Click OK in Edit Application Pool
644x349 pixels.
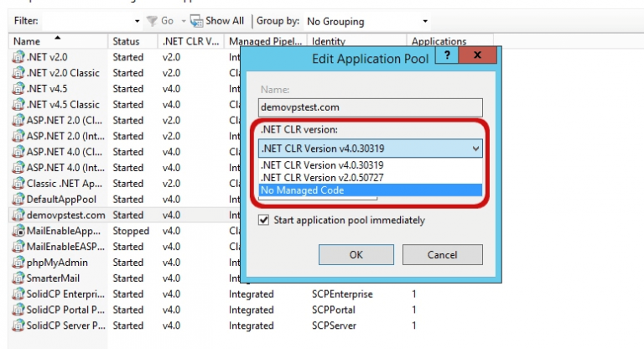pyautogui.click(x=356, y=255)
